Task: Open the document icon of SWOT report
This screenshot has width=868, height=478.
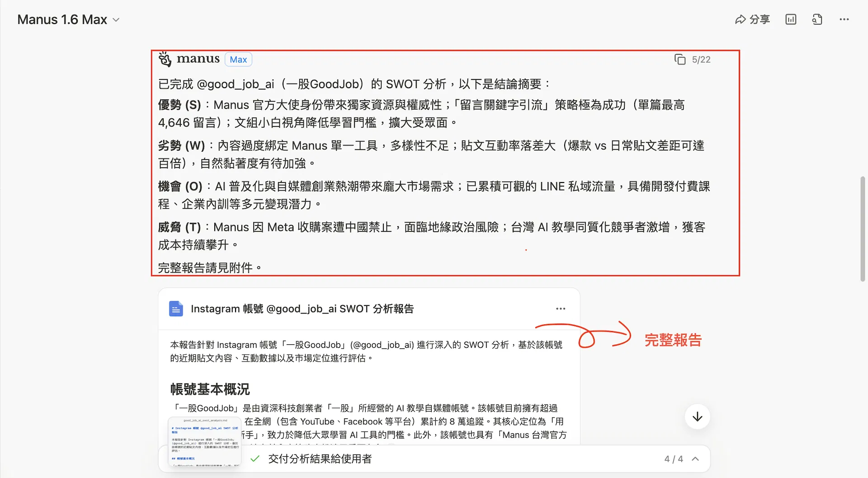Action: (176, 309)
